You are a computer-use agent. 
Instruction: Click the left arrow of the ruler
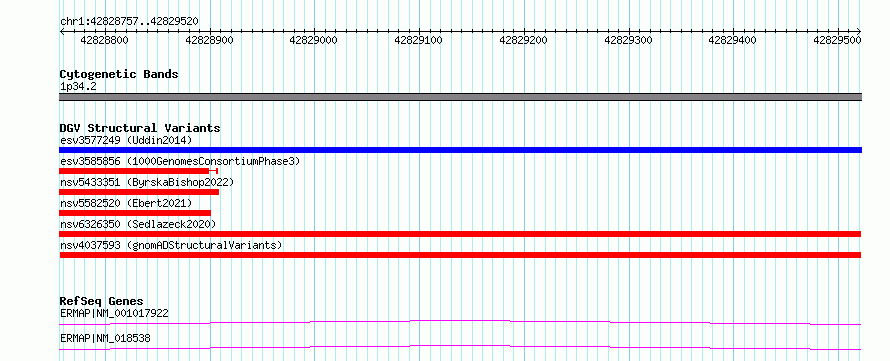point(62,31)
